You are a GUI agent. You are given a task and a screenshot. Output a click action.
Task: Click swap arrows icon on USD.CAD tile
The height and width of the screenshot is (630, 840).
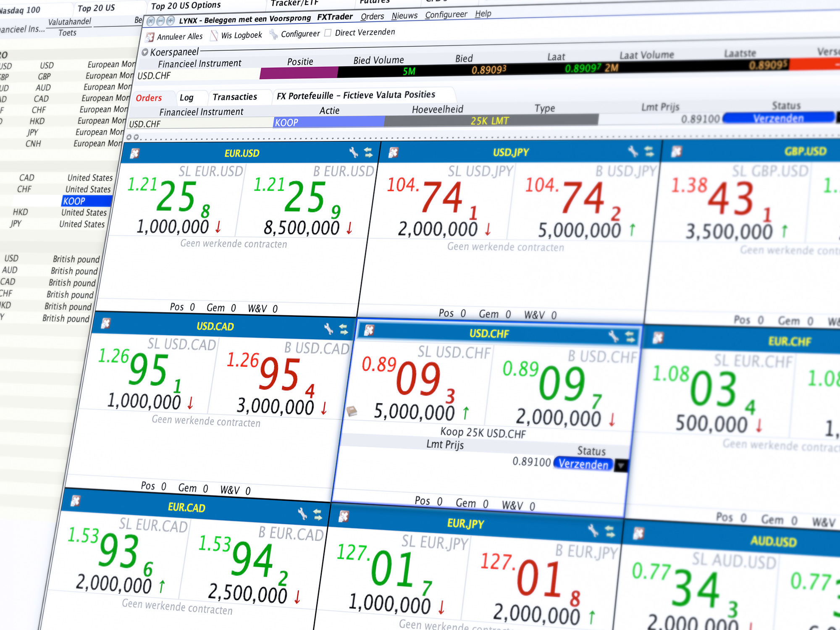point(344,329)
